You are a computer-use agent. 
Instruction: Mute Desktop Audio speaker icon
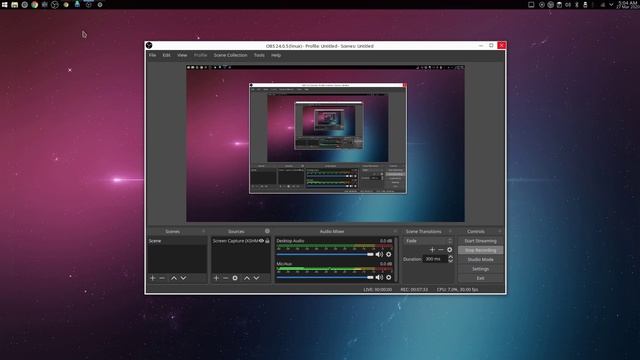pos(379,254)
